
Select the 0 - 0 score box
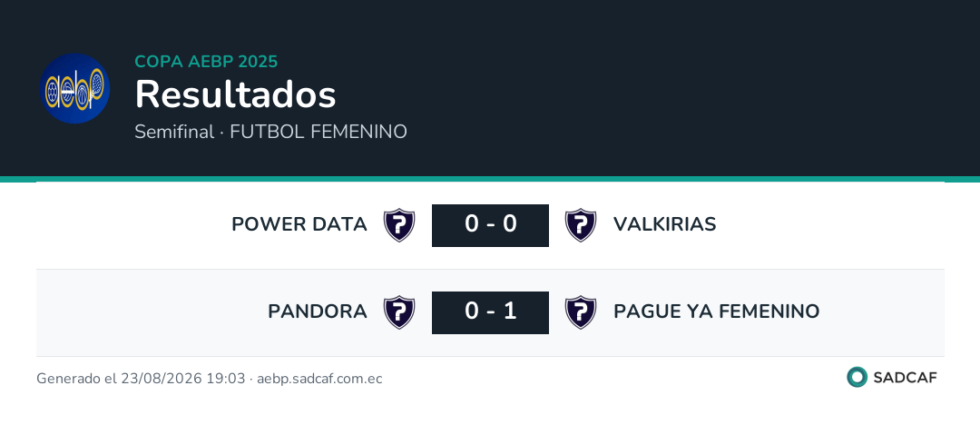(x=490, y=225)
